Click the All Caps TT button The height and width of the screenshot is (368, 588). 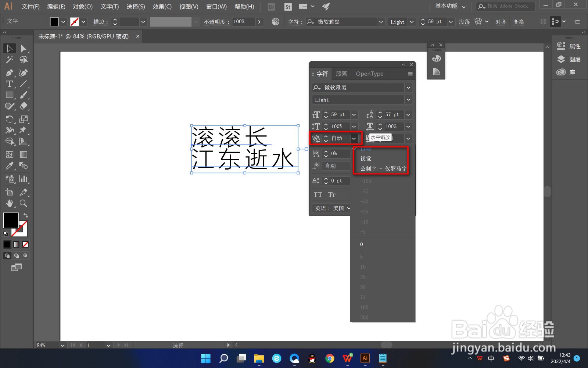[x=318, y=195]
